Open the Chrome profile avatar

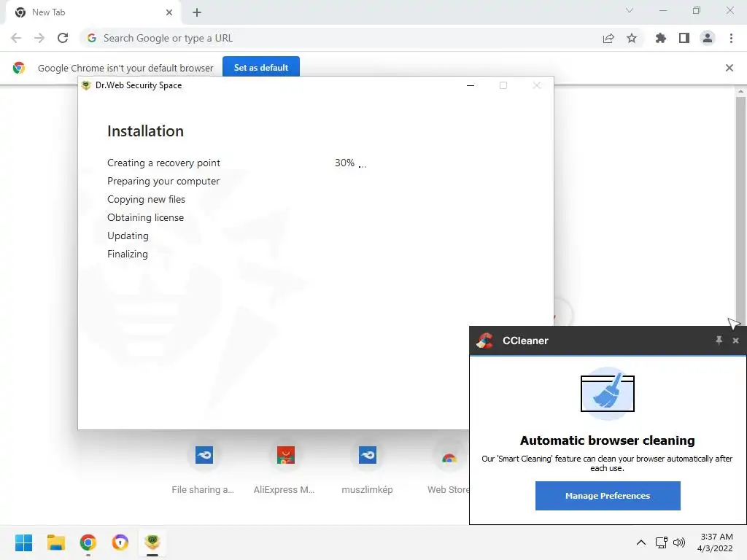click(708, 38)
